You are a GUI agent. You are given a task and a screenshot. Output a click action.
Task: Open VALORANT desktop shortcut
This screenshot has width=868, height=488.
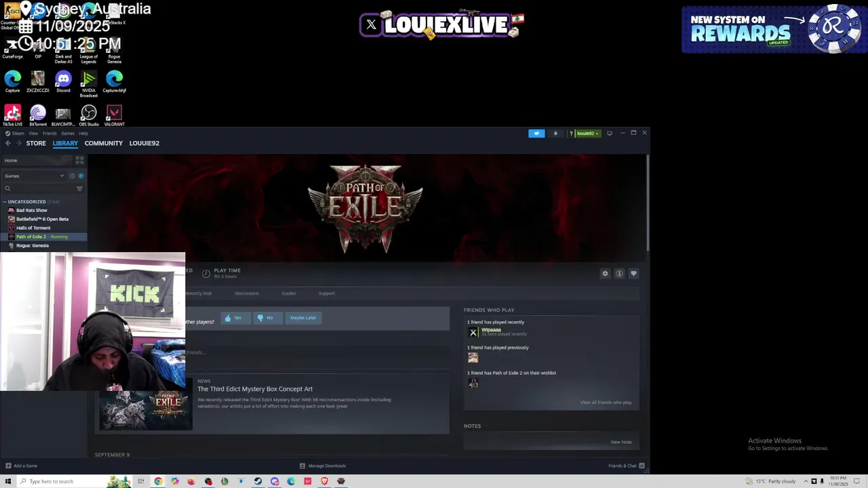pos(114,116)
